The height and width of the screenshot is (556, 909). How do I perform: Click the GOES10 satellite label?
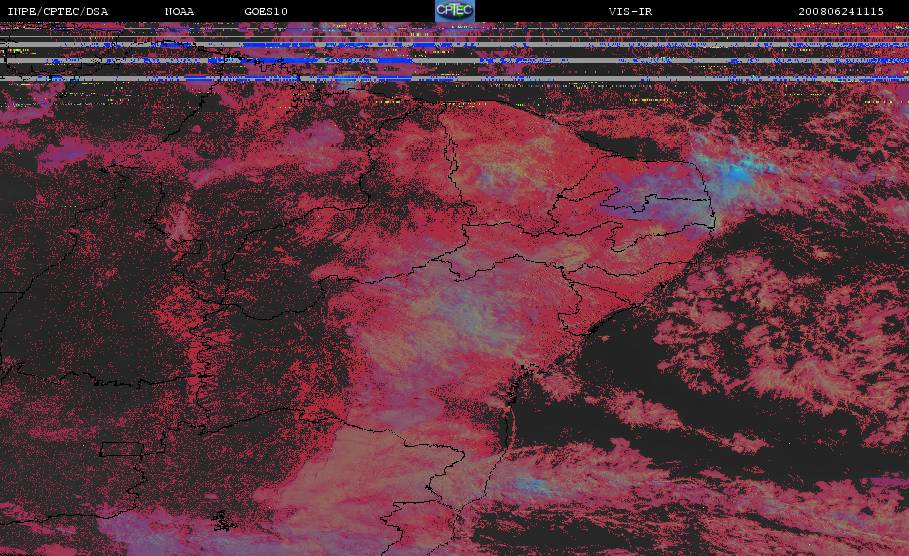tap(266, 12)
